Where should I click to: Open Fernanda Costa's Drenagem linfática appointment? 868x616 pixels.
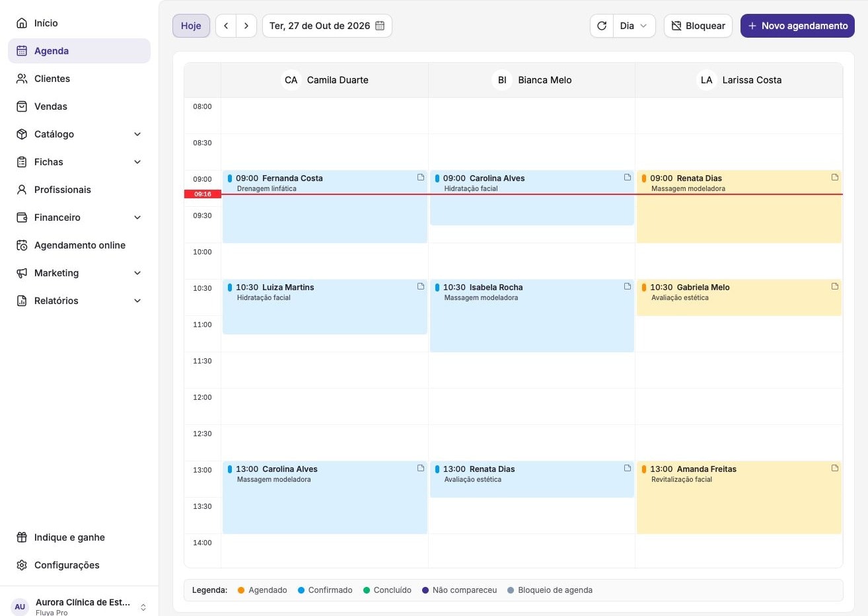(325, 207)
